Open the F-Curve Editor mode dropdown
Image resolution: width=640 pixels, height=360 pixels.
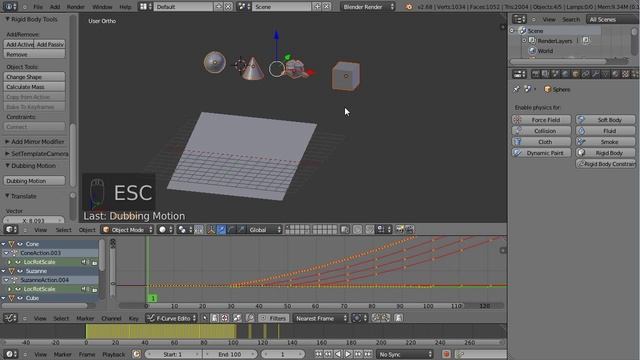click(x=171, y=318)
